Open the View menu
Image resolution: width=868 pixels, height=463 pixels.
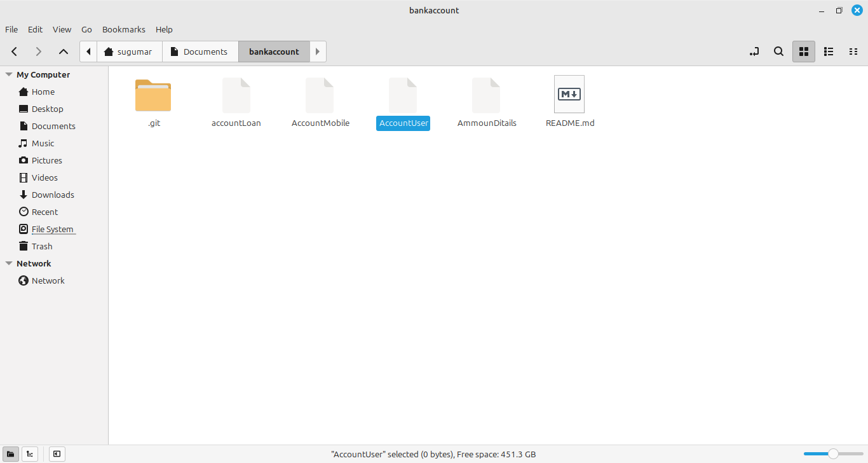click(62, 29)
